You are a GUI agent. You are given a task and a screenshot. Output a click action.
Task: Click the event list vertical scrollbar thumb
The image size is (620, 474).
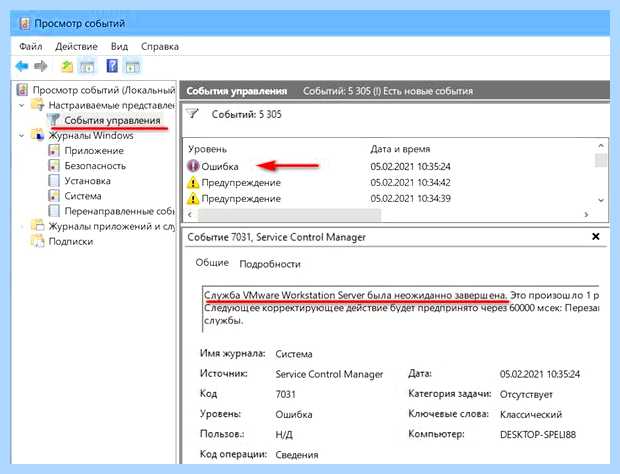coord(601,160)
